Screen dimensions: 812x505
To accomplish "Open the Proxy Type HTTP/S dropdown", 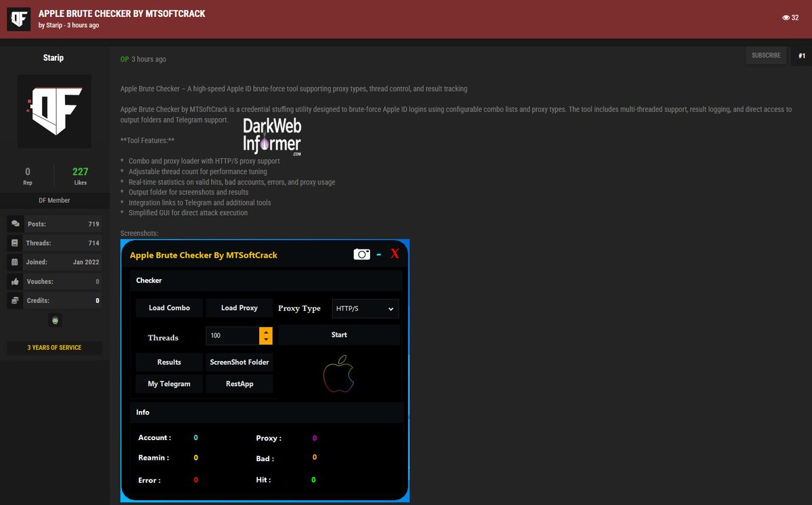I will [x=365, y=308].
